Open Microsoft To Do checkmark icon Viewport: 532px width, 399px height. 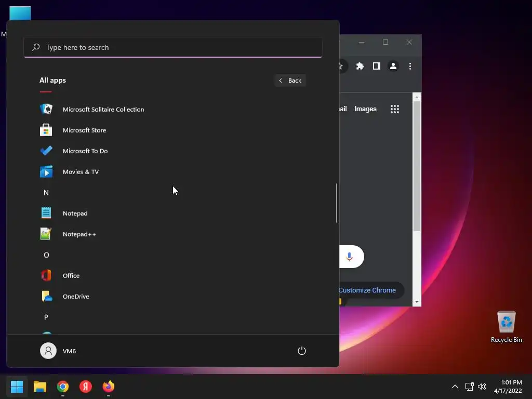46,151
